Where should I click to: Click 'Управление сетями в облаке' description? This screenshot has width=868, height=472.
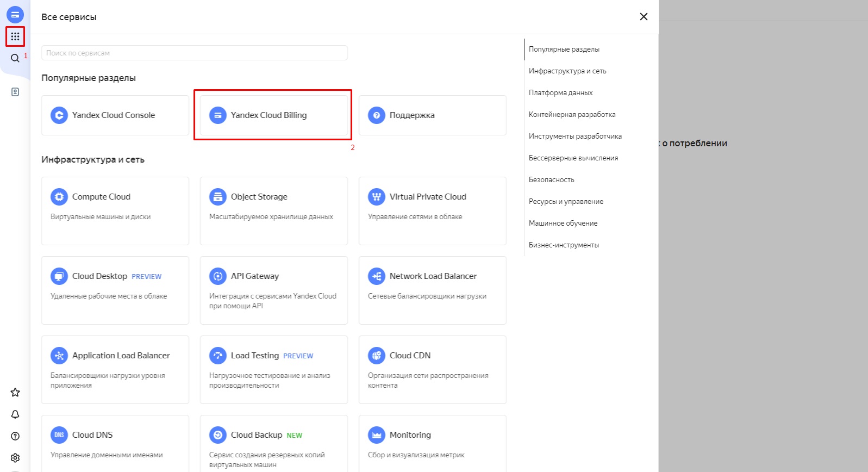click(415, 217)
